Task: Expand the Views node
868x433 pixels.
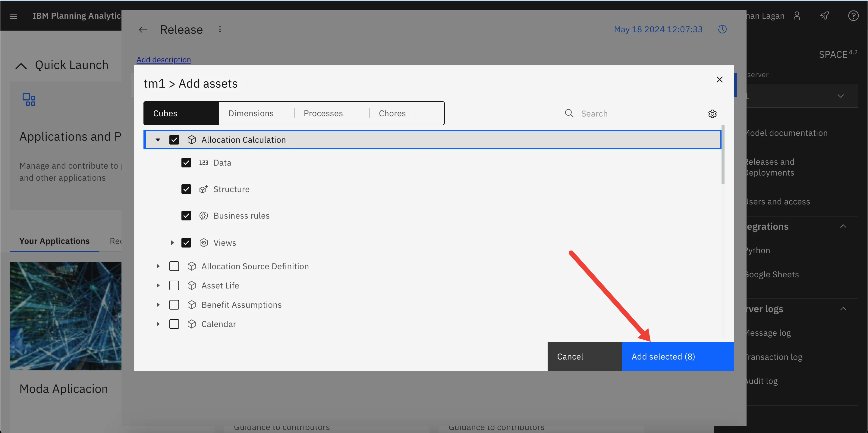Action: 172,243
